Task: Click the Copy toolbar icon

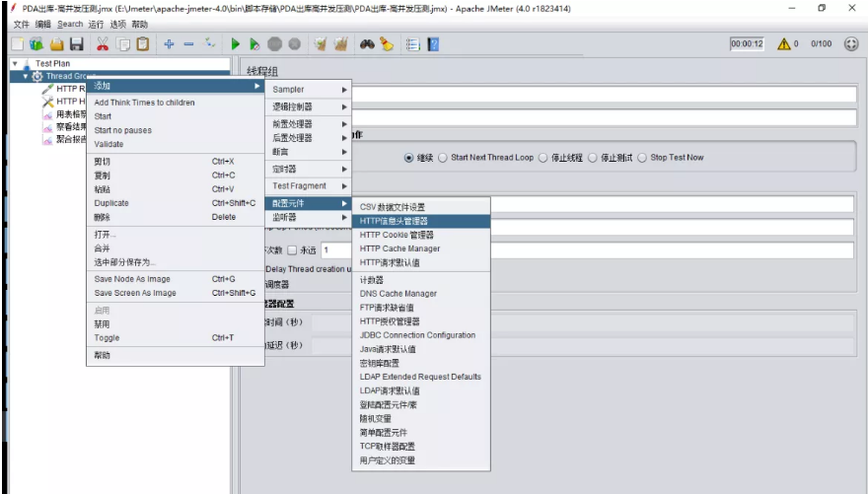Action: click(123, 44)
